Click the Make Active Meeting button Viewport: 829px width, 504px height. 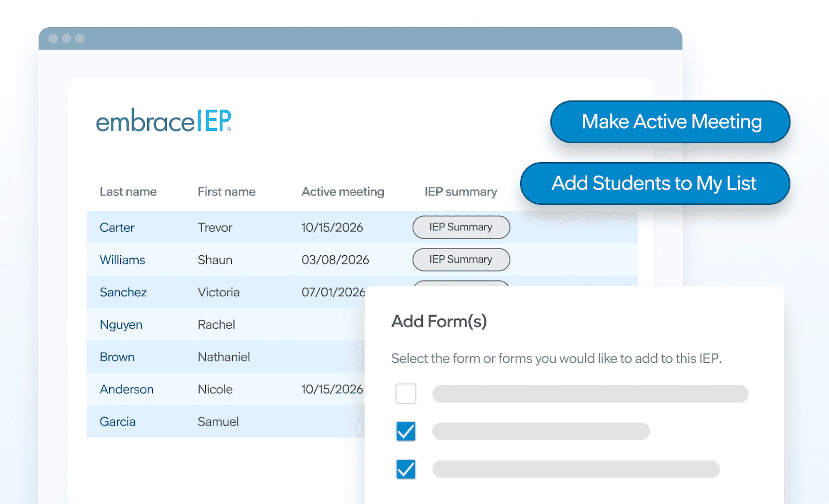[670, 122]
